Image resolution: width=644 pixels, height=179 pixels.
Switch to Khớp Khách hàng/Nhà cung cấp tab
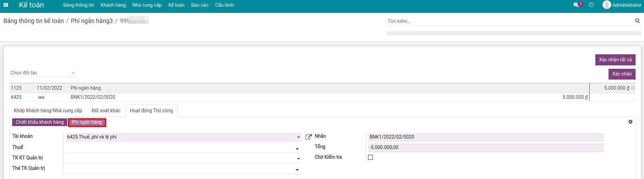48,111
